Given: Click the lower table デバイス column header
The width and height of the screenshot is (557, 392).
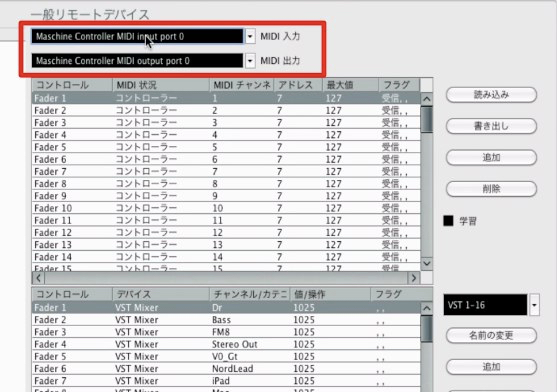Looking at the screenshot, I should [x=161, y=294].
